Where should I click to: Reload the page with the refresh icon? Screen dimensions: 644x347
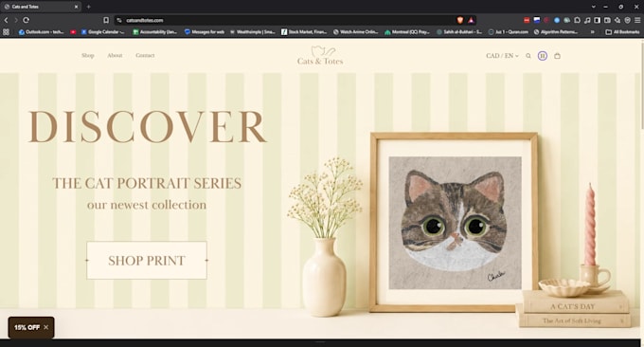26,20
